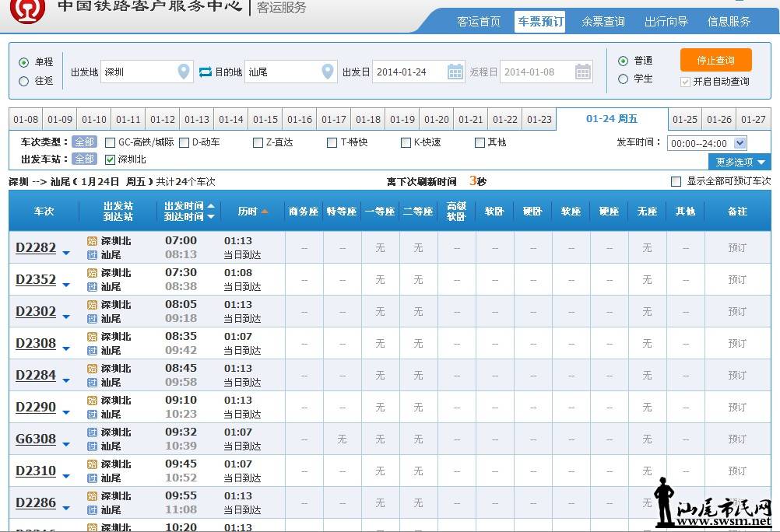Open 出行向导 nav tab

coord(666,21)
